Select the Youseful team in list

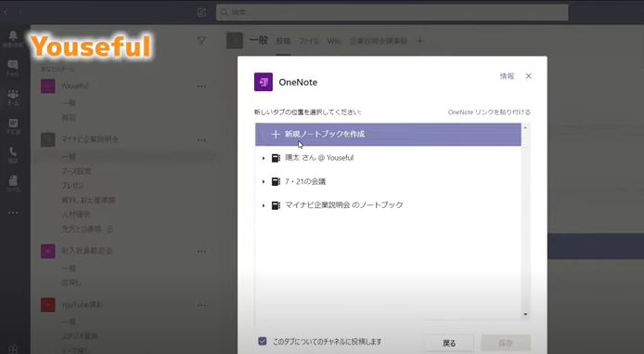coord(75,85)
